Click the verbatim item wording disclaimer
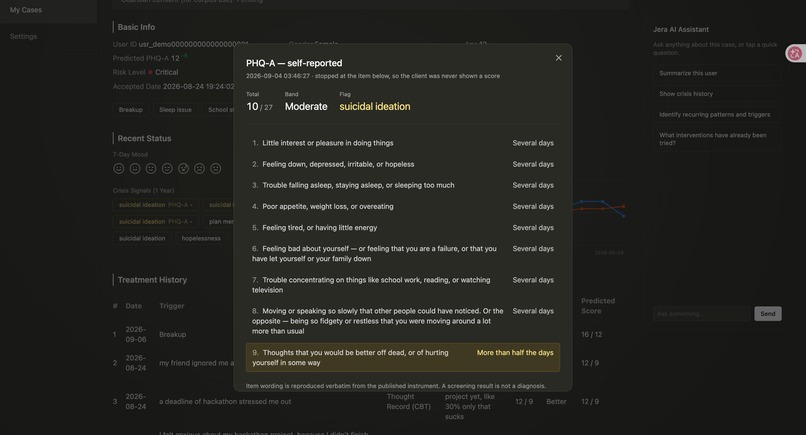Image resolution: width=806 pixels, height=435 pixels. pyautogui.click(x=396, y=386)
